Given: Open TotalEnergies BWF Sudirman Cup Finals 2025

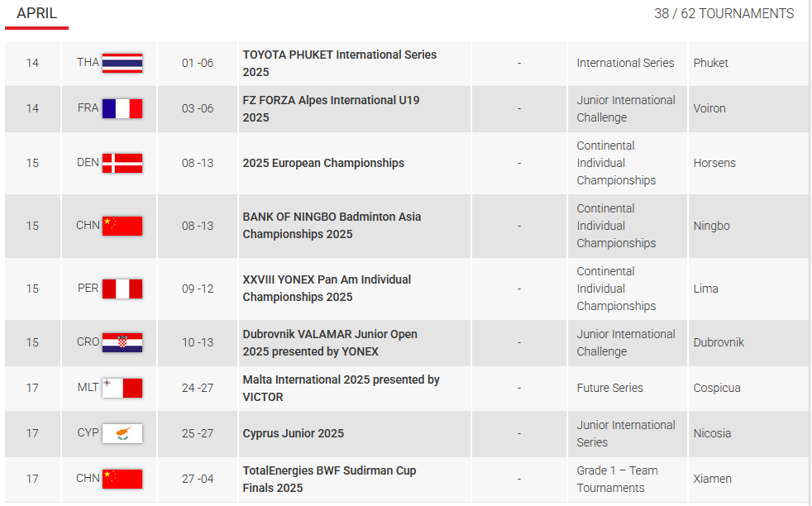Looking at the screenshot, I should tap(329, 479).
